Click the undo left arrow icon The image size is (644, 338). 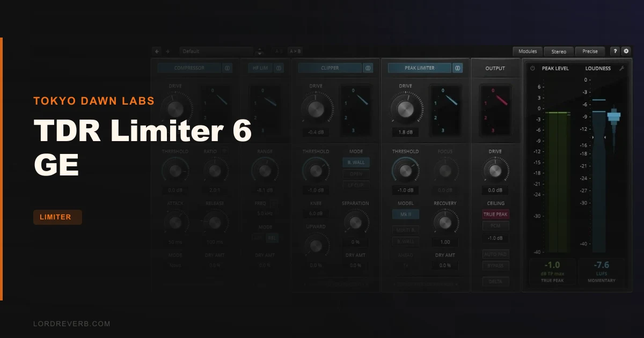click(x=157, y=52)
